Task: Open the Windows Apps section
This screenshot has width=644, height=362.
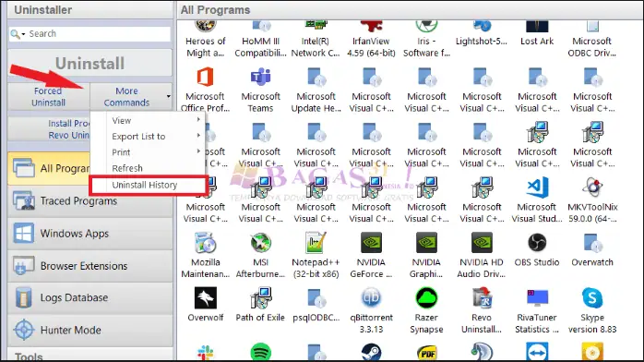Action: [x=89, y=234]
